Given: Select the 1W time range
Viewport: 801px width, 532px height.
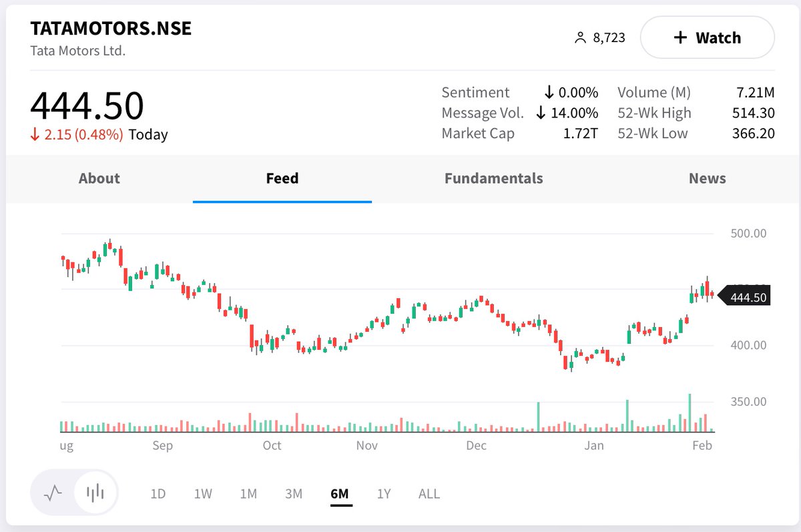Looking at the screenshot, I should coord(203,494).
